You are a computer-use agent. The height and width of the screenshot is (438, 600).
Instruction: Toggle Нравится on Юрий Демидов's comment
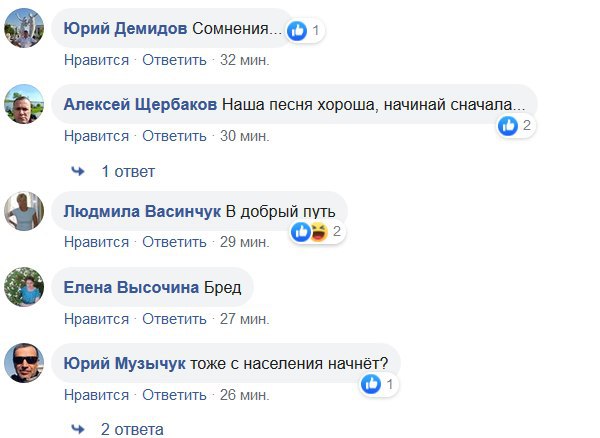point(96,60)
